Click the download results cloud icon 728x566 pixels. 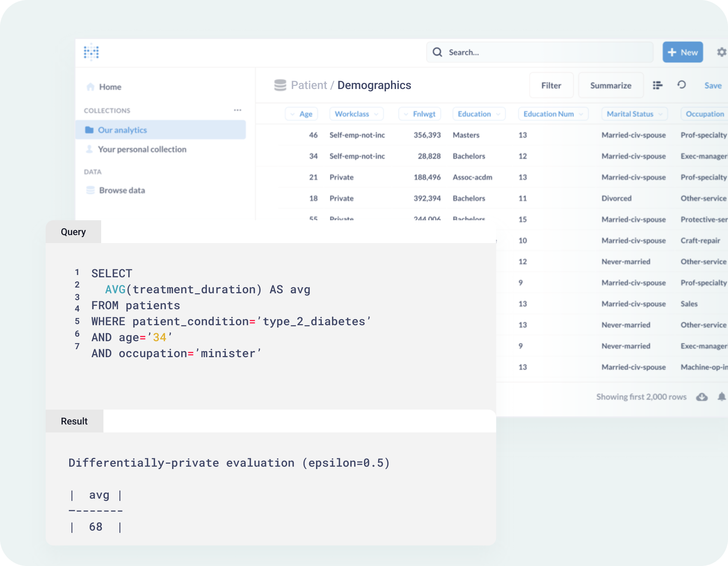[702, 397]
